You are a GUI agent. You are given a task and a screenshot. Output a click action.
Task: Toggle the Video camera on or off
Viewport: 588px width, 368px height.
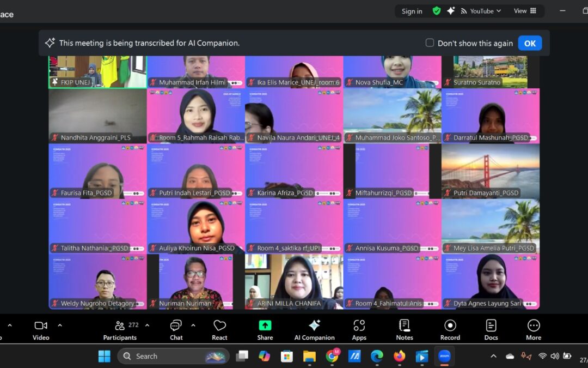click(x=41, y=330)
